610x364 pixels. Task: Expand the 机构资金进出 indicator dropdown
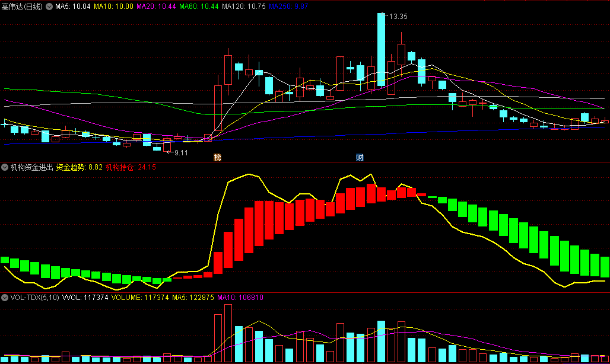[x=5, y=167]
